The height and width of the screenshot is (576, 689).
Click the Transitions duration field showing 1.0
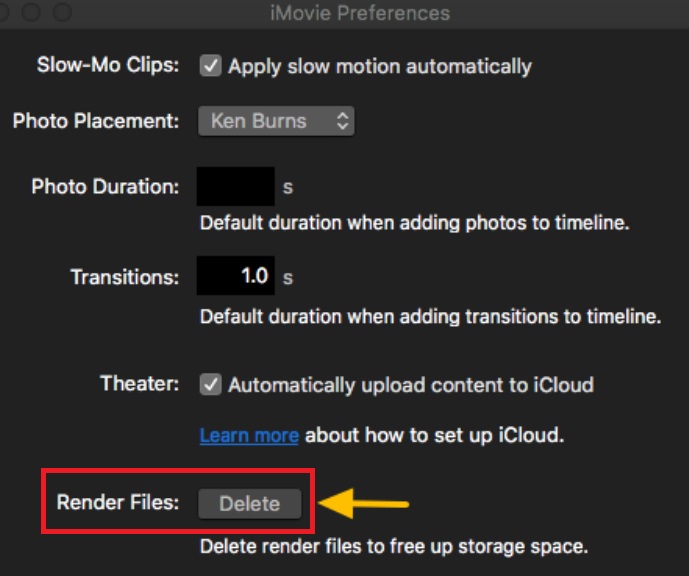(236, 276)
